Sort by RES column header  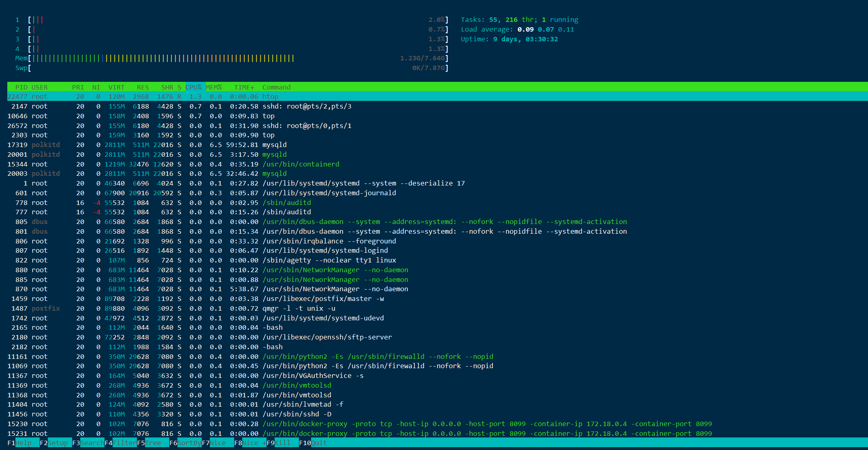click(x=143, y=87)
